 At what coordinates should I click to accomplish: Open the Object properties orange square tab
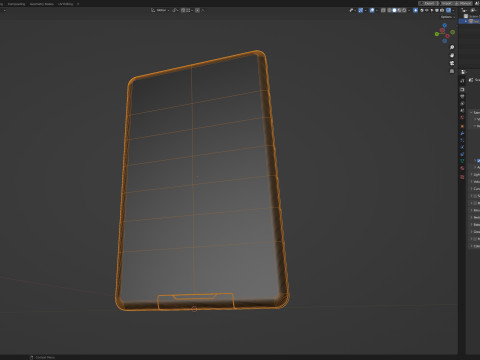[462, 126]
